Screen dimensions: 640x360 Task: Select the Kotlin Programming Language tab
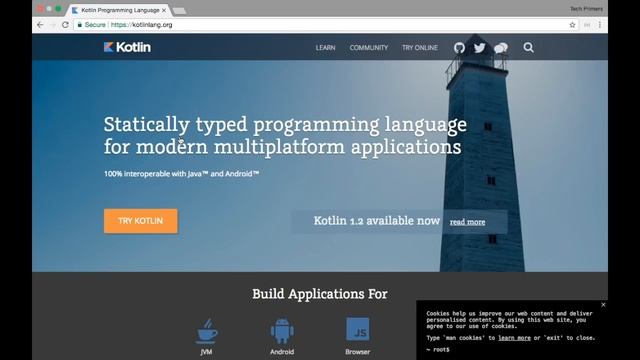pyautogui.click(x=120, y=10)
